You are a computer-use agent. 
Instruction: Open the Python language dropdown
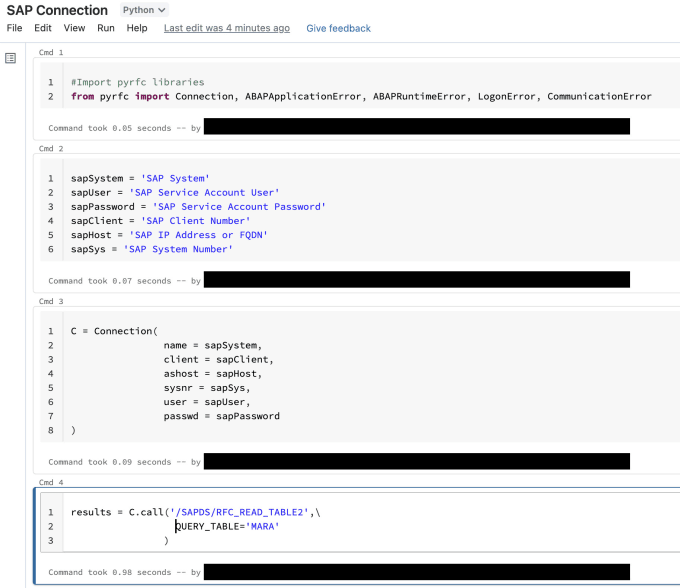(x=144, y=10)
